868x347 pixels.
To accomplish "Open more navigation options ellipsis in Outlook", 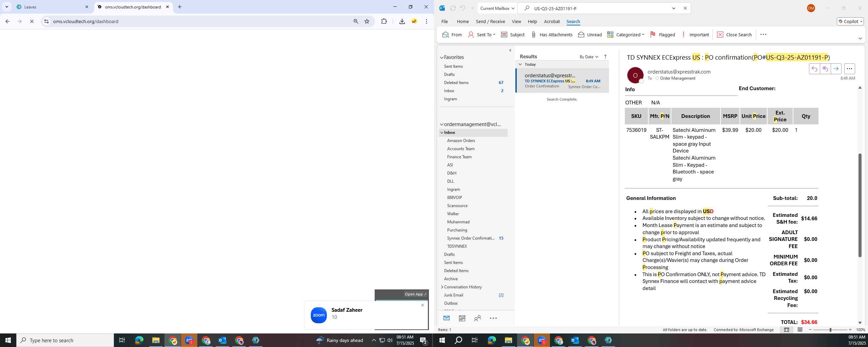I will (x=493, y=318).
